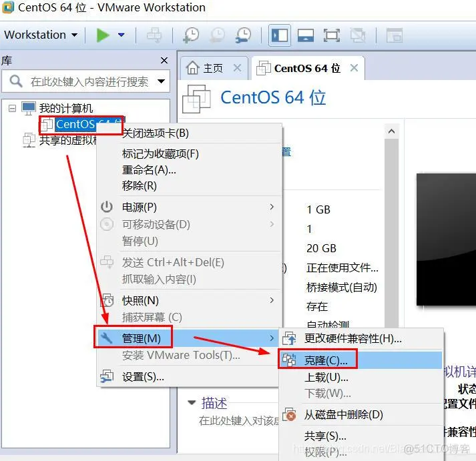The image size is (476, 461).
Task: Click the clone icon beside 克隆(C)
Action: click(289, 360)
